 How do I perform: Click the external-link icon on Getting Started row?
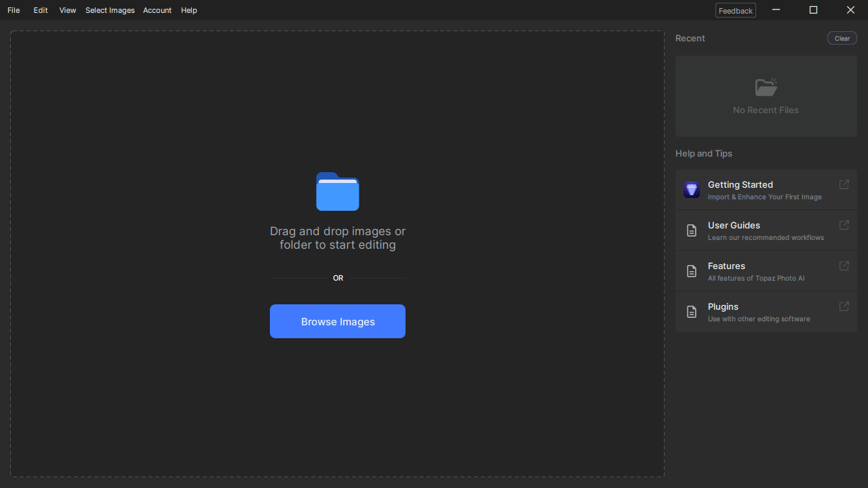point(844,184)
